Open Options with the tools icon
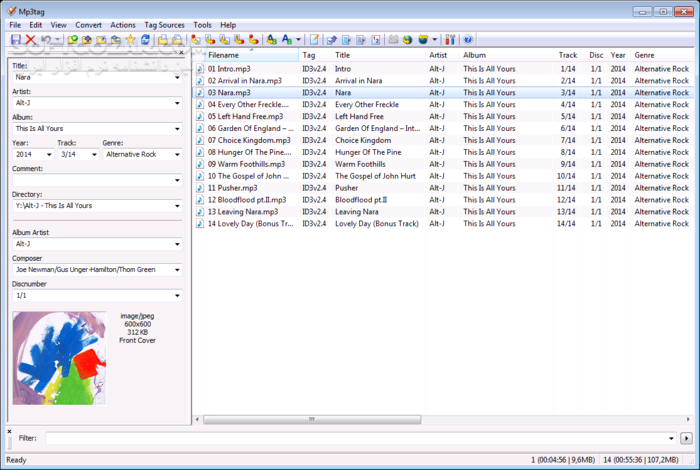The image size is (700, 470). click(450, 40)
